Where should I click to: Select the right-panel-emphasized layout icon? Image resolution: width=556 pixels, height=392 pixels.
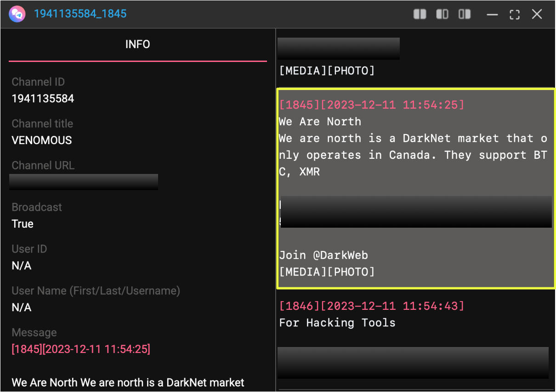click(x=465, y=14)
